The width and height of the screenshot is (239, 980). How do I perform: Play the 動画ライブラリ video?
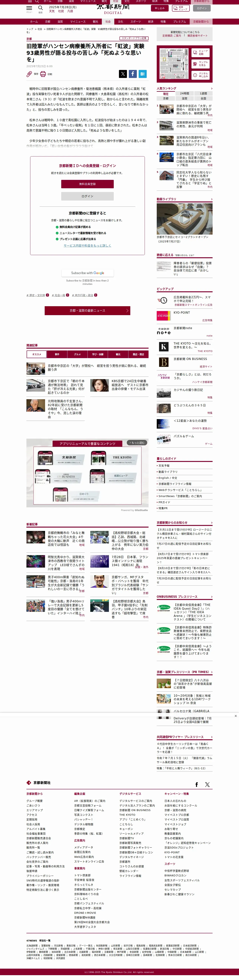pos(185,219)
